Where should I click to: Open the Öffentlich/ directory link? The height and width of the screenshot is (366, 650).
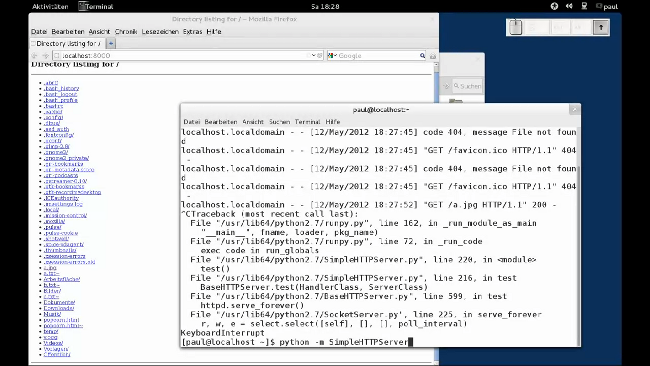[x=57, y=355]
